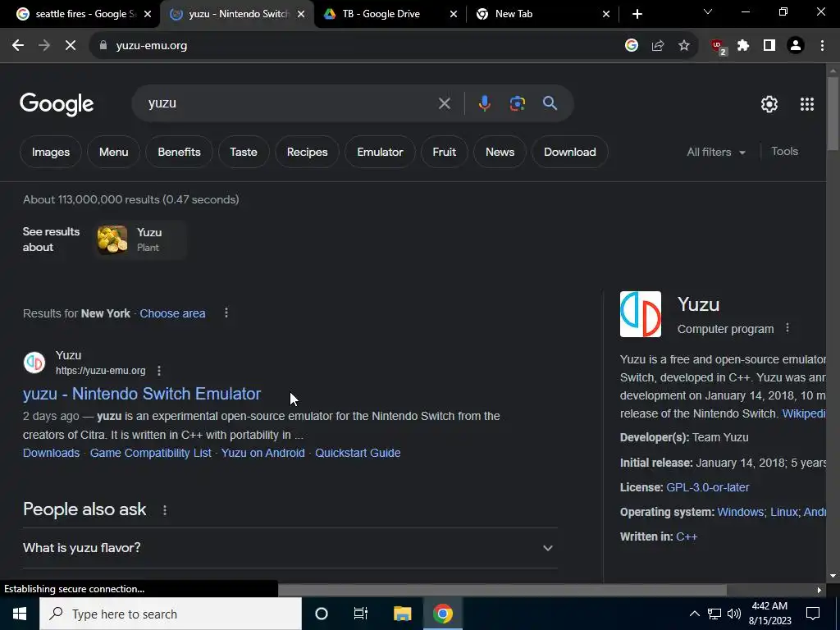840x630 pixels.
Task: Open more options next to yuzu-emu.org URL
Action: point(159,371)
